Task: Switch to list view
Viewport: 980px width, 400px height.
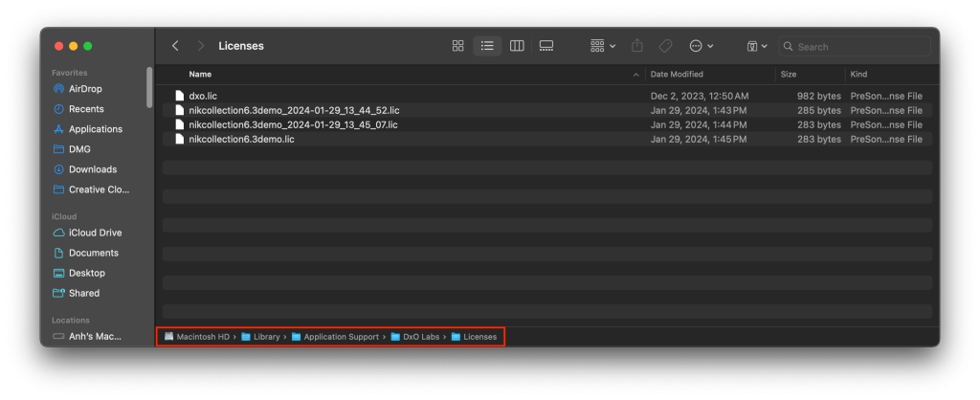Action: coord(487,46)
